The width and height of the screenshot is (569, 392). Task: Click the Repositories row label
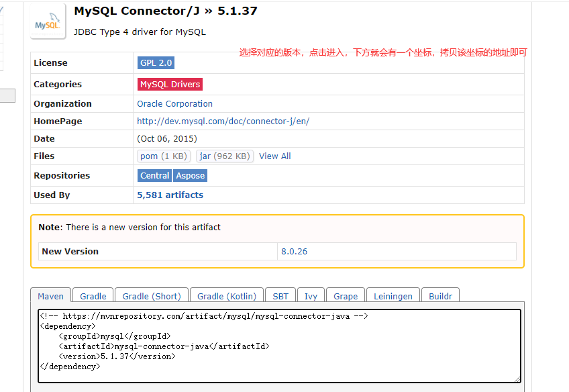click(x=62, y=176)
